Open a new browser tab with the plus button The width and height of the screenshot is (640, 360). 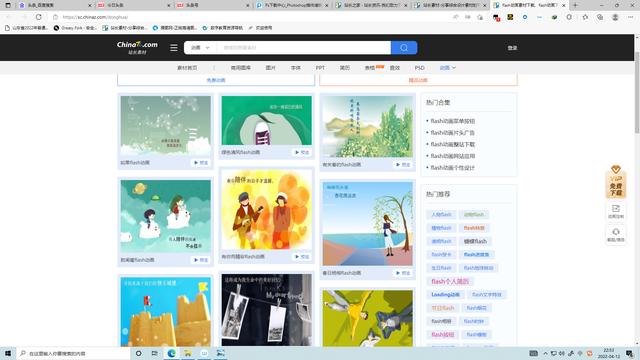coord(575,5)
